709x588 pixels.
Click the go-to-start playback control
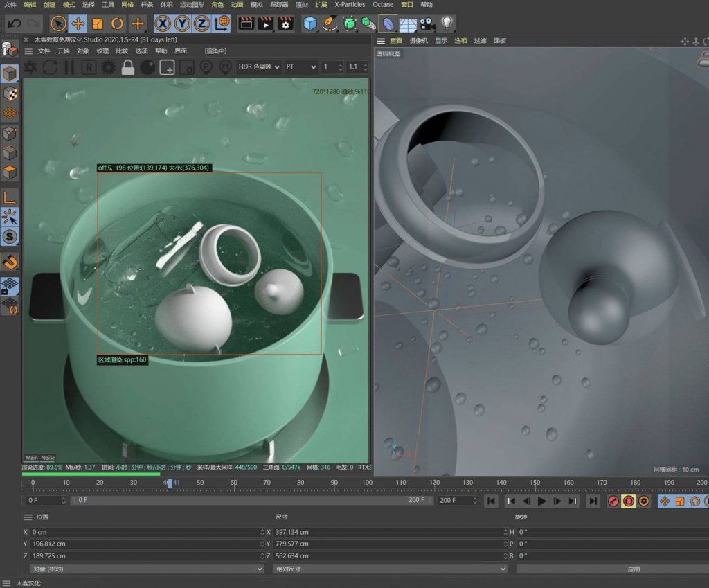tap(491, 501)
